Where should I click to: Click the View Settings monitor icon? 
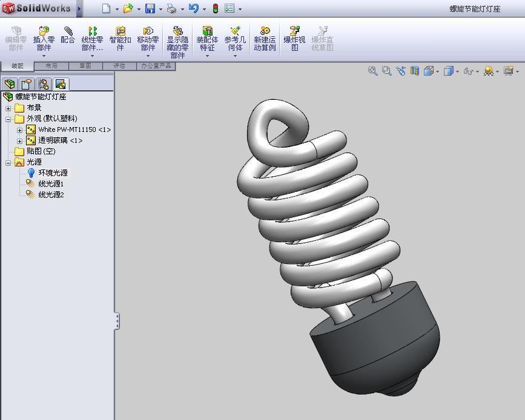509,71
